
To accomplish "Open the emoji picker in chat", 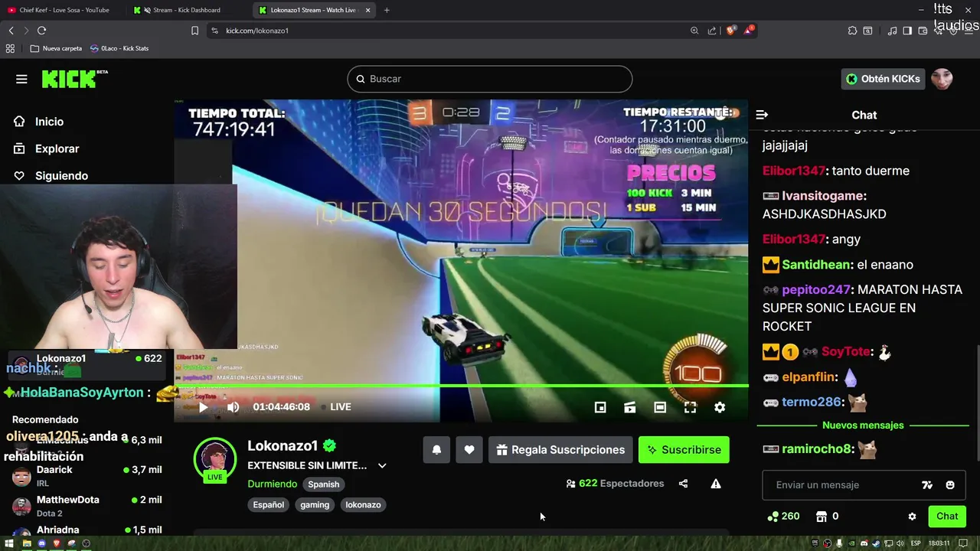I will coord(950,485).
